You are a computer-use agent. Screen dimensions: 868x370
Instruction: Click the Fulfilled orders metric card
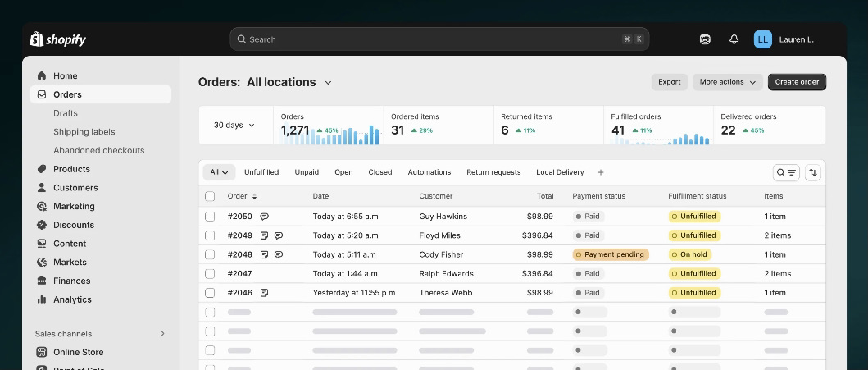click(x=659, y=126)
